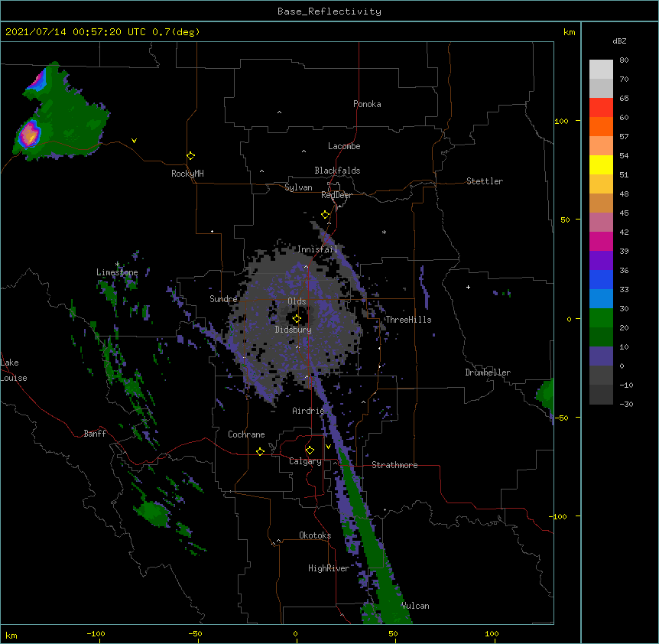Click the Stettler city label
This screenshot has width=659, height=644.
tap(485, 181)
